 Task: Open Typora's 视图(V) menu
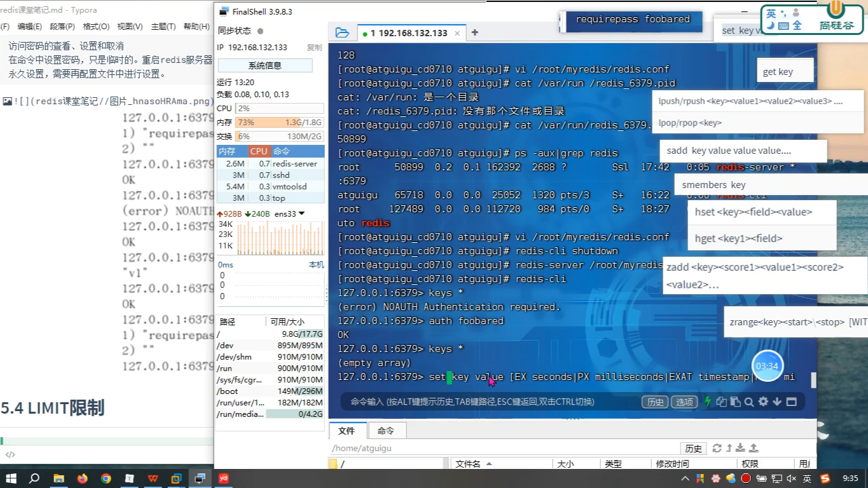(130, 26)
